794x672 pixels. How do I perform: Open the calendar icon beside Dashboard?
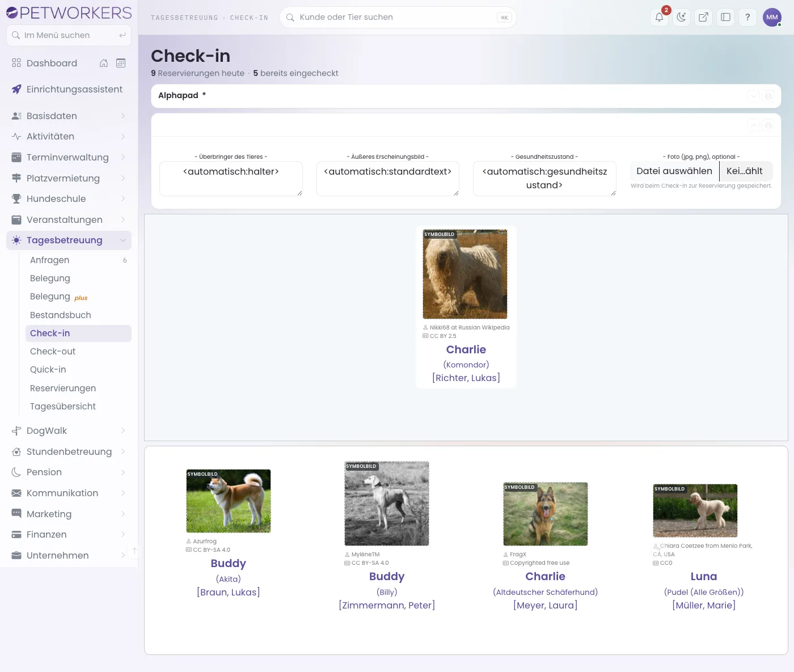pos(121,63)
